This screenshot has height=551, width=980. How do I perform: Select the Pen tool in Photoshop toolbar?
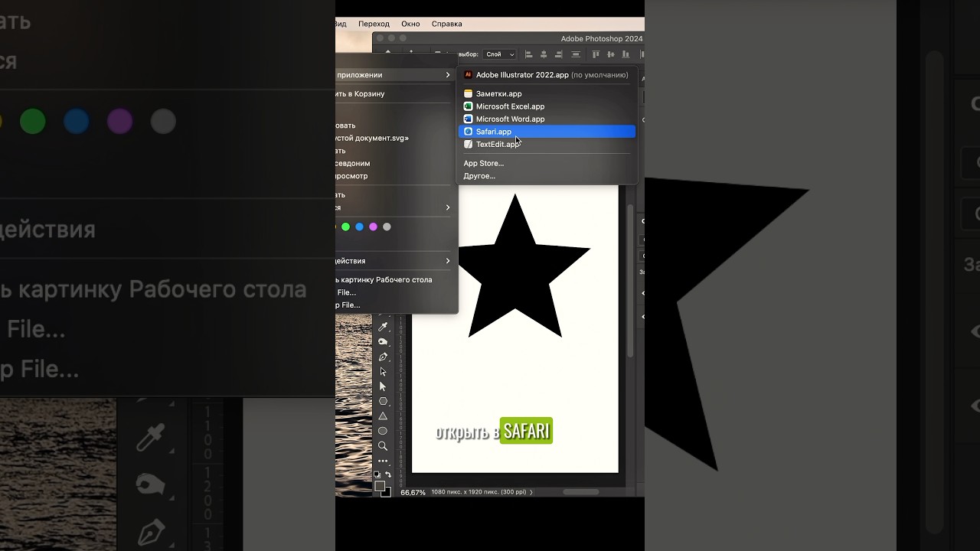point(383,357)
